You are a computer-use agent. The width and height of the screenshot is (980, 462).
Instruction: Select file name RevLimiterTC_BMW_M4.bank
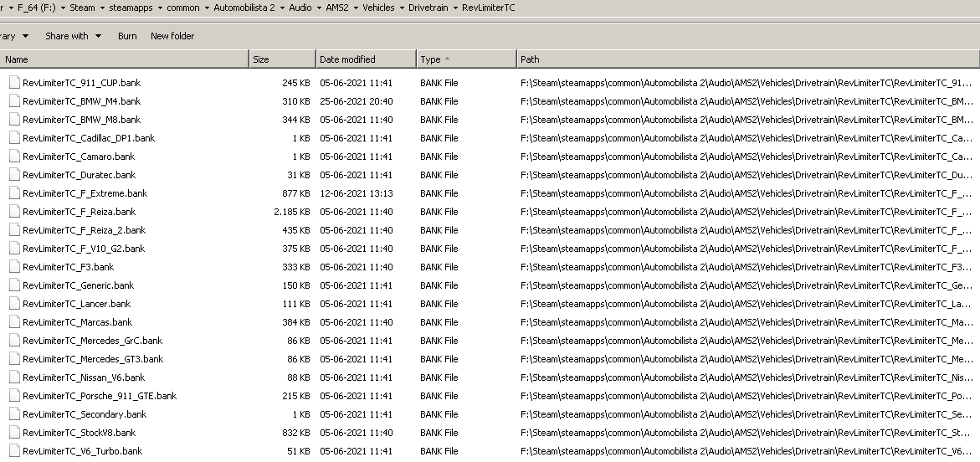click(x=81, y=101)
